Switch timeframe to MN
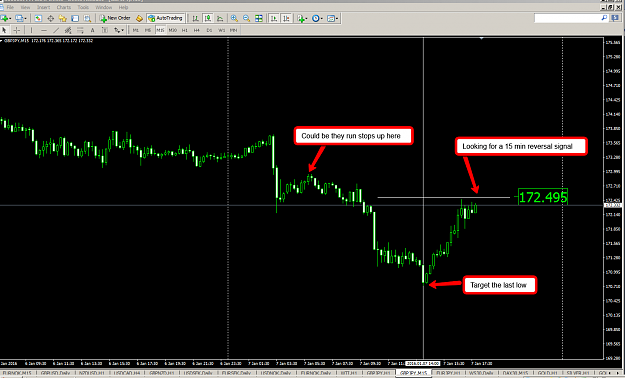 234,30
